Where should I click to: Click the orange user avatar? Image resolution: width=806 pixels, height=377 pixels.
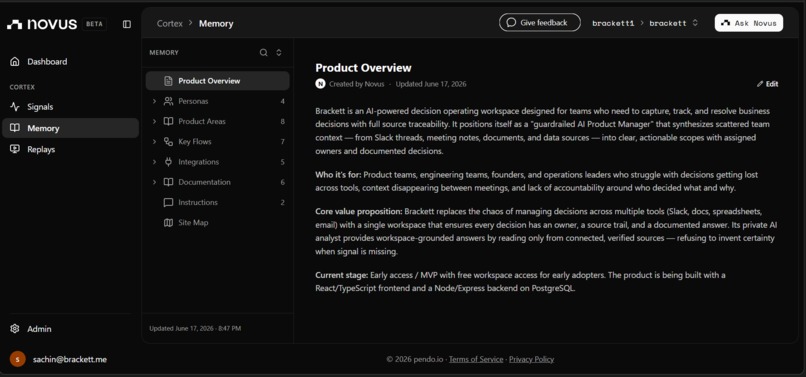[17, 359]
